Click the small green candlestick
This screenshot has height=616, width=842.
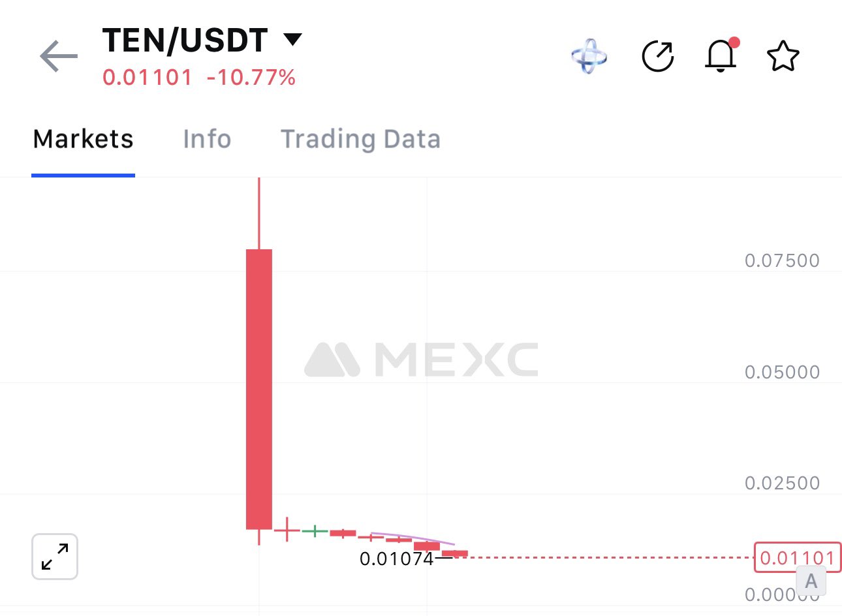coord(315,531)
